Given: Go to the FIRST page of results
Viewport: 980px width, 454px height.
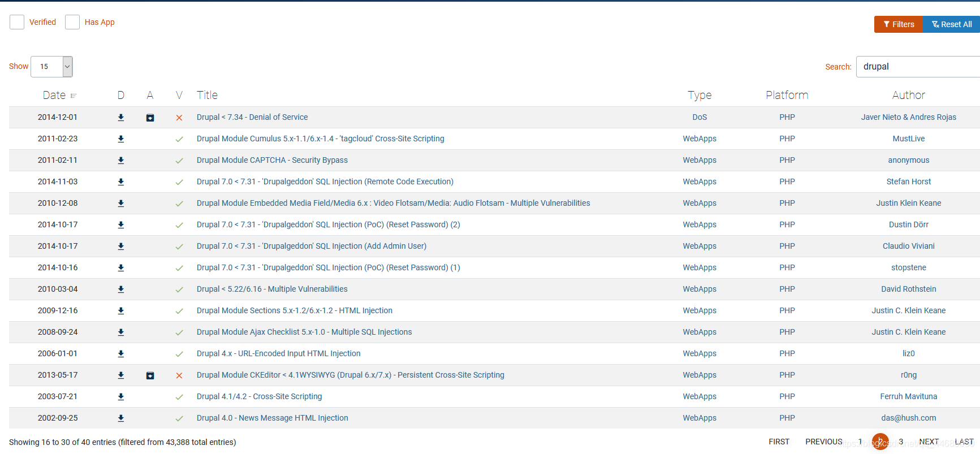Looking at the screenshot, I should click(x=779, y=442).
